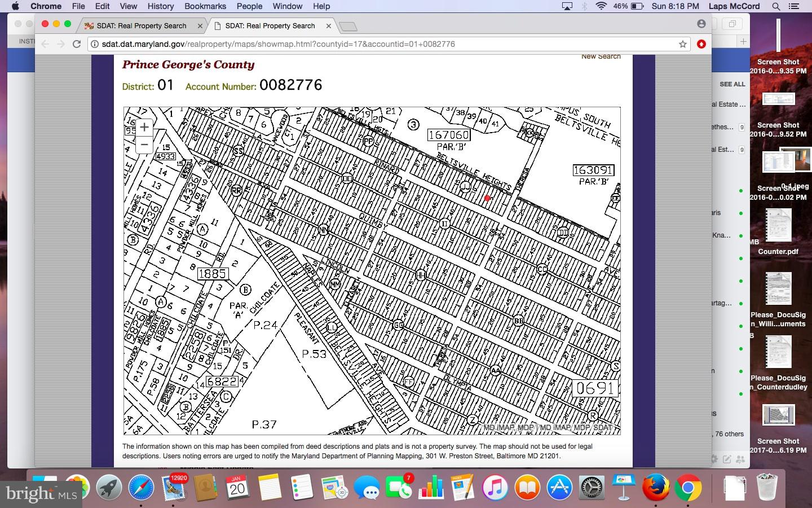Select Counter.pdf on the desktop
The width and height of the screenshot is (812, 508).
[778, 231]
